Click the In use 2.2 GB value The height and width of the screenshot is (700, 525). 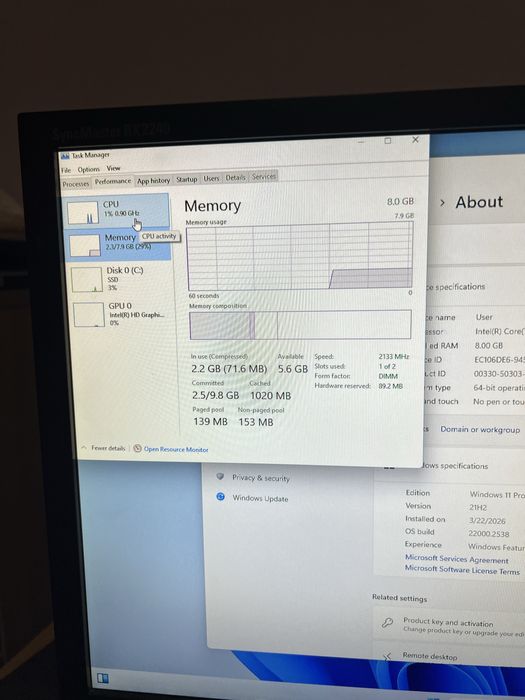(x=229, y=369)
